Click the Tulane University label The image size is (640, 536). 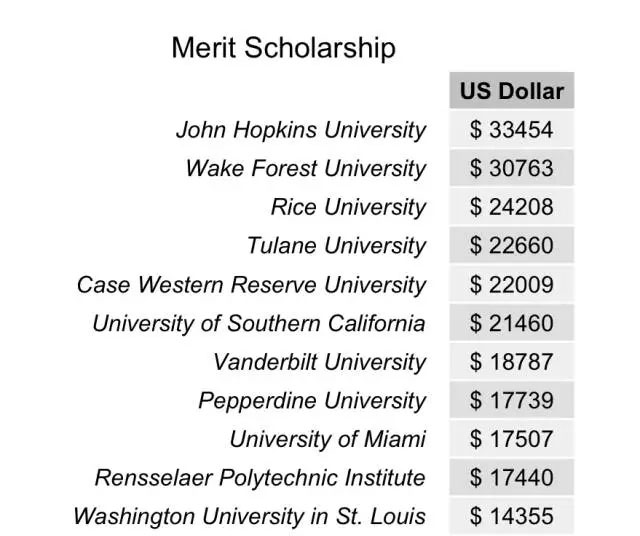point(336,246)
